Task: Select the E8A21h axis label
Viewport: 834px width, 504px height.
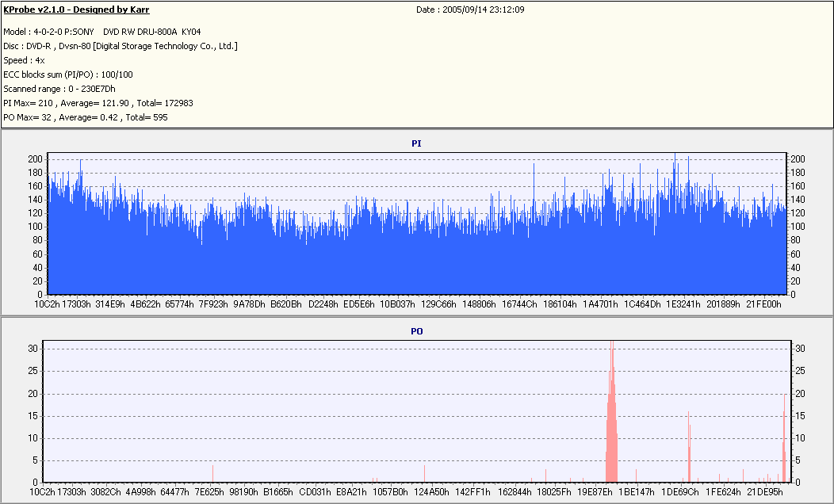Action: coord(351,492)
